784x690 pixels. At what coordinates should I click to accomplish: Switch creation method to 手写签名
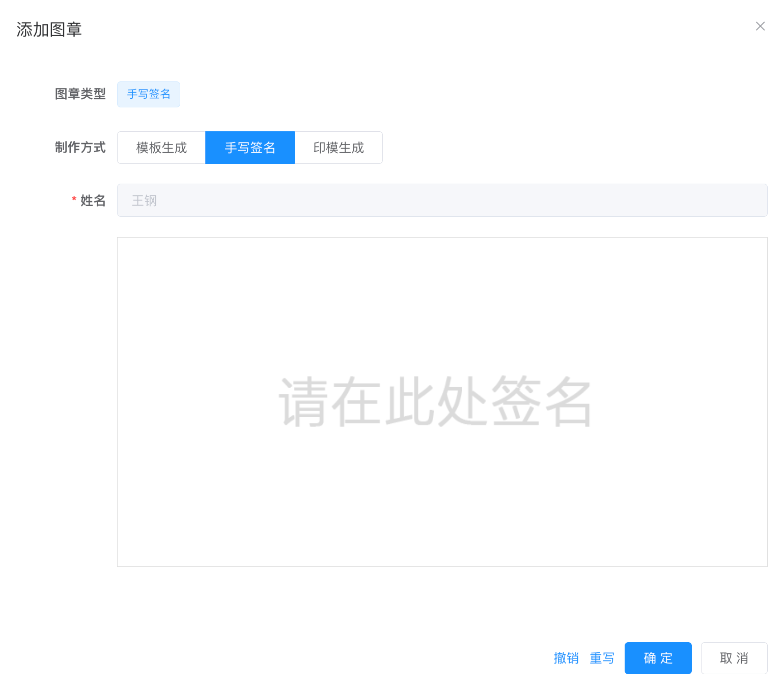pos(250,148)
